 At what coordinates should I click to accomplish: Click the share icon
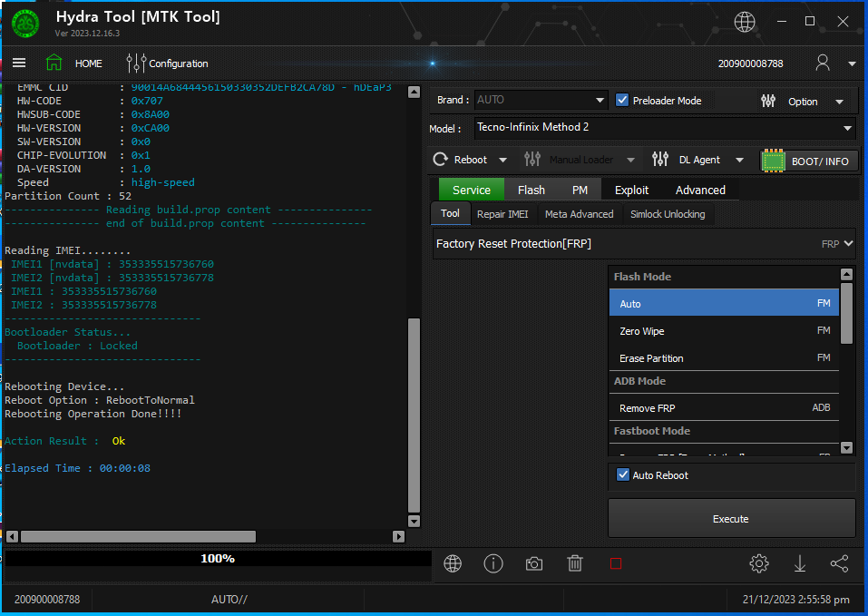click(x=839, y=564)
